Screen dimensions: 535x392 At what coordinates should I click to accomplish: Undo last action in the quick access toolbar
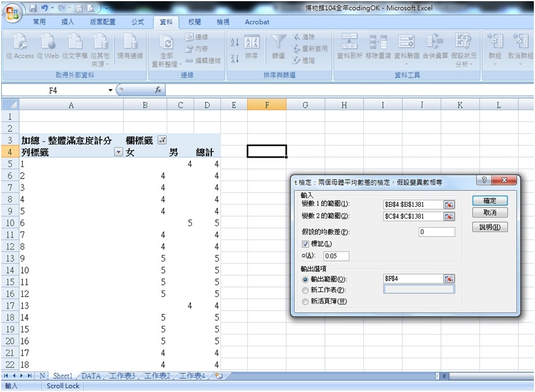[x=44, y=8]
